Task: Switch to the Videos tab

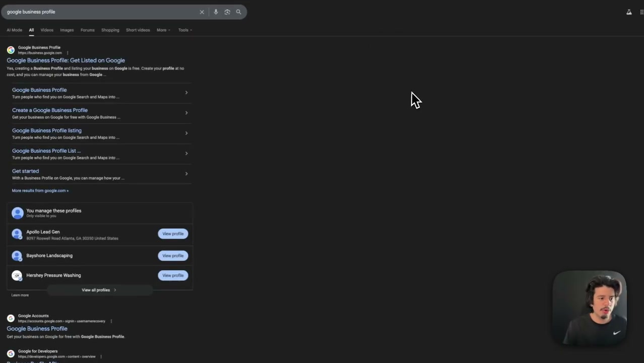Action: tap(47, 30)
